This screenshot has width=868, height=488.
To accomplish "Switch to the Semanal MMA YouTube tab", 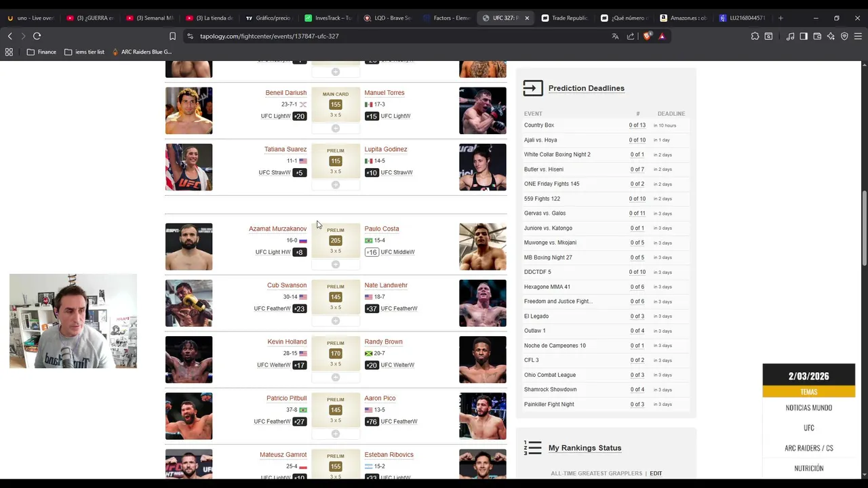I will [x=149, y=18].
